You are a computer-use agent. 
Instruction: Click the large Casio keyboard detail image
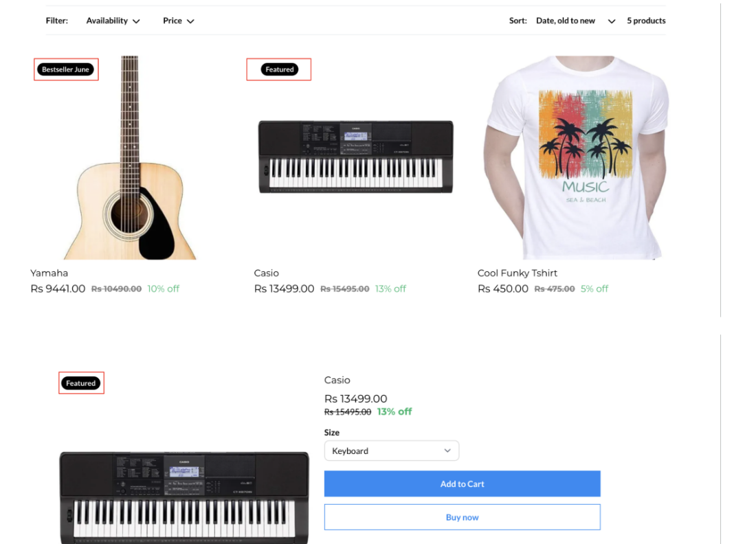(184, 496)
